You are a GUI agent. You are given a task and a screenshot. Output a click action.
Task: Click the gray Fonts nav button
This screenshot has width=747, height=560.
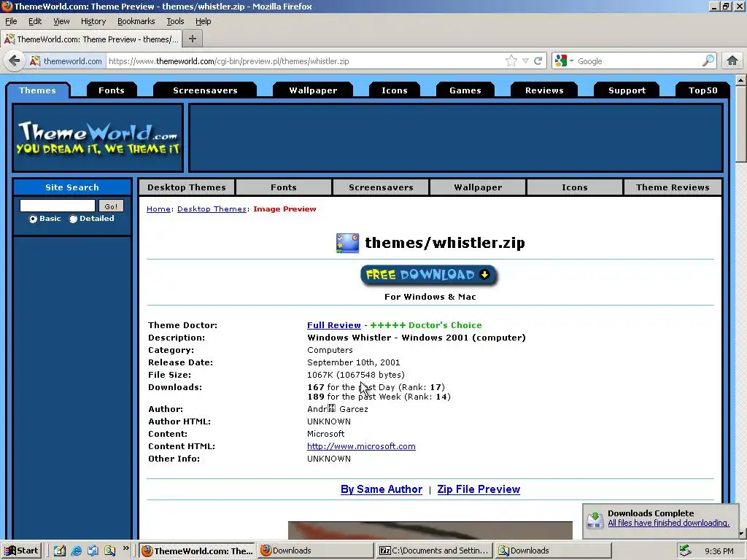coord(284,187)
